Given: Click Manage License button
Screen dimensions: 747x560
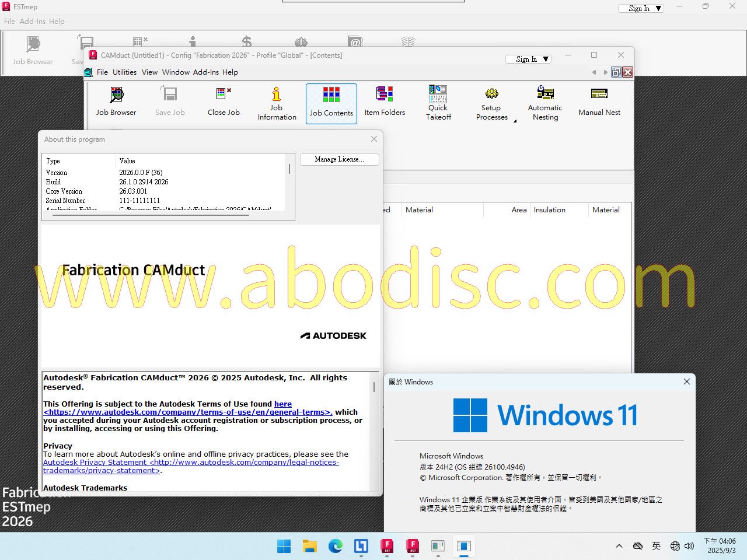Looking at the screenshot, I should click(x=339, y=159).
